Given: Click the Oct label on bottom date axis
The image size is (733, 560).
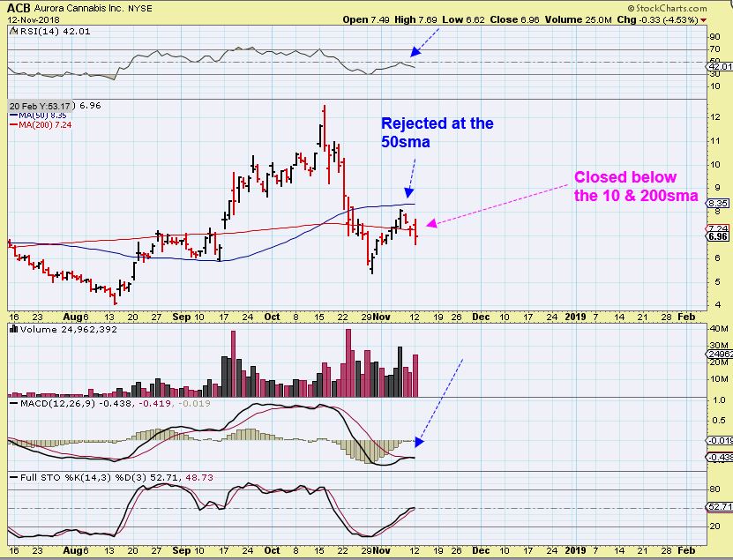Looking at the screenshot, I should click(272, 550).
